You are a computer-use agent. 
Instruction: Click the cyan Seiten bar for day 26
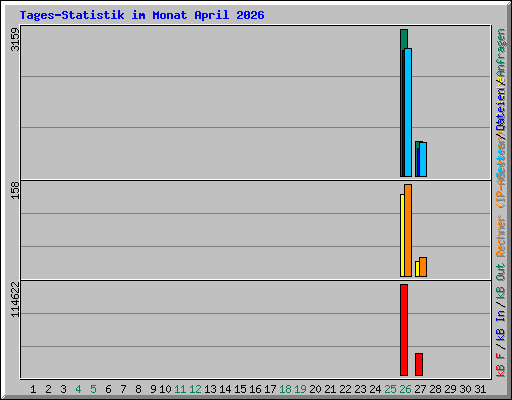point(408,112)
